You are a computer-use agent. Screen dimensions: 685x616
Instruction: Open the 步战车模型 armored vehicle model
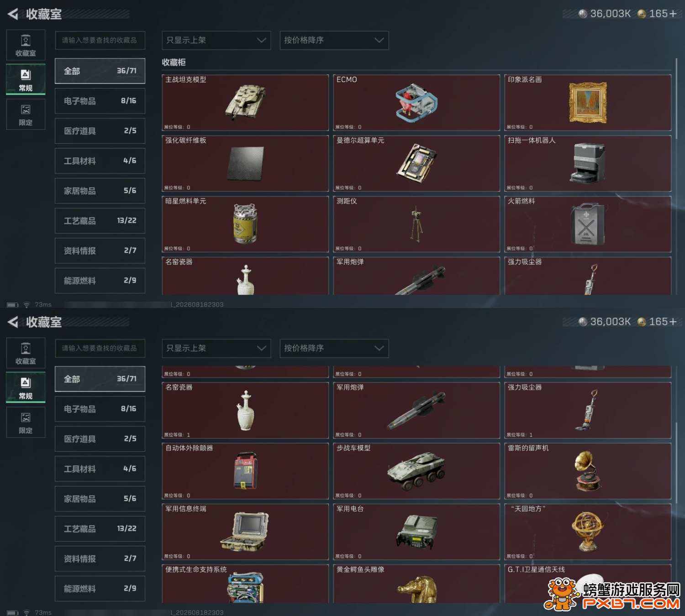[x=416, y=471]
